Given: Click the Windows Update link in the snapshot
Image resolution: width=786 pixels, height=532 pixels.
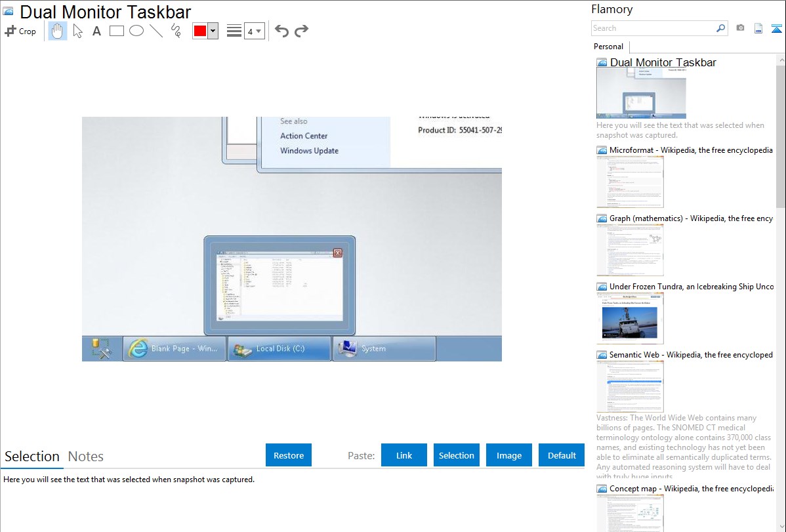Looking at the screenshot, I should click(309, 151).
